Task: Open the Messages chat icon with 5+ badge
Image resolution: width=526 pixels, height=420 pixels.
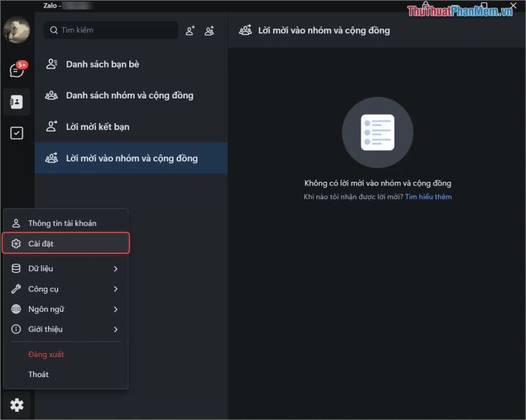Action: coord(17,70)
